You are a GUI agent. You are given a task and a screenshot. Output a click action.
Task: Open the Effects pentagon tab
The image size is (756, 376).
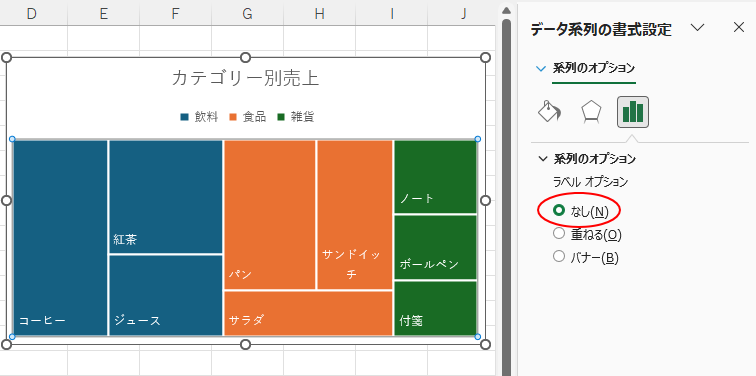click(x=591, y=112)
